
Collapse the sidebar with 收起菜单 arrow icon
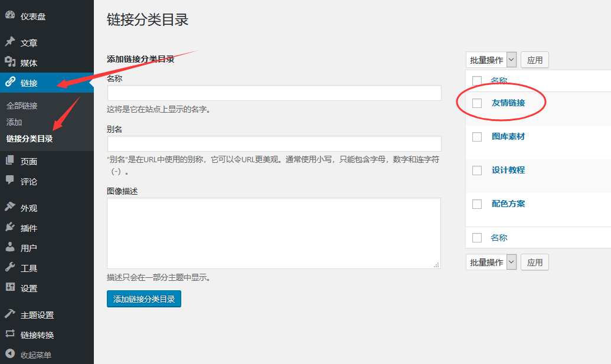pyautogui.click(x=10, y=355)
